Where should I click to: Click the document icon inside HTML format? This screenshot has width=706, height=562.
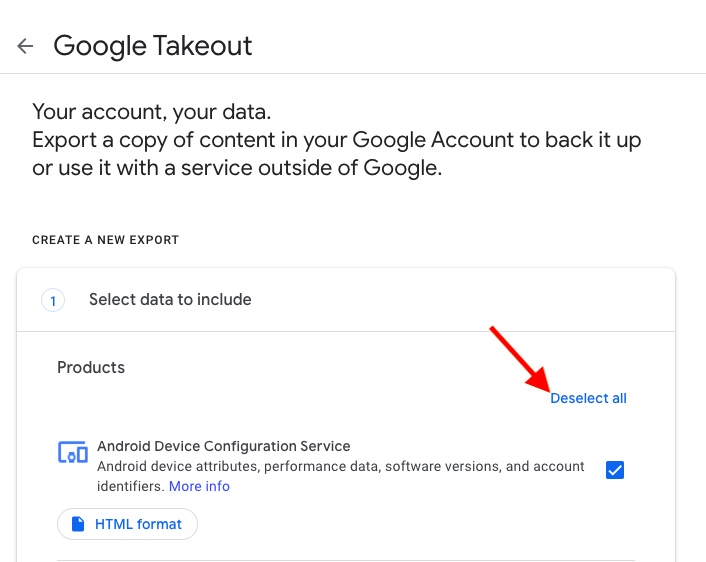point(77,524)
